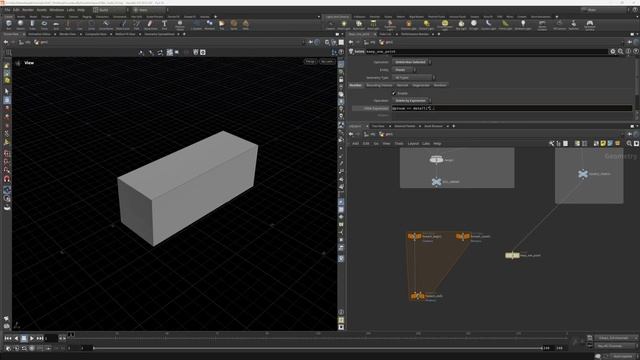Select the Torus shelf tool icon

pos(44,24)
